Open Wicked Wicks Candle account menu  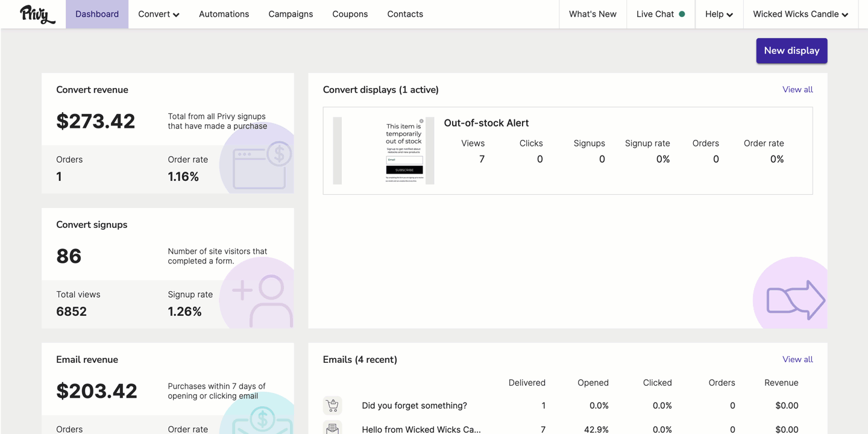click(800, 14)
